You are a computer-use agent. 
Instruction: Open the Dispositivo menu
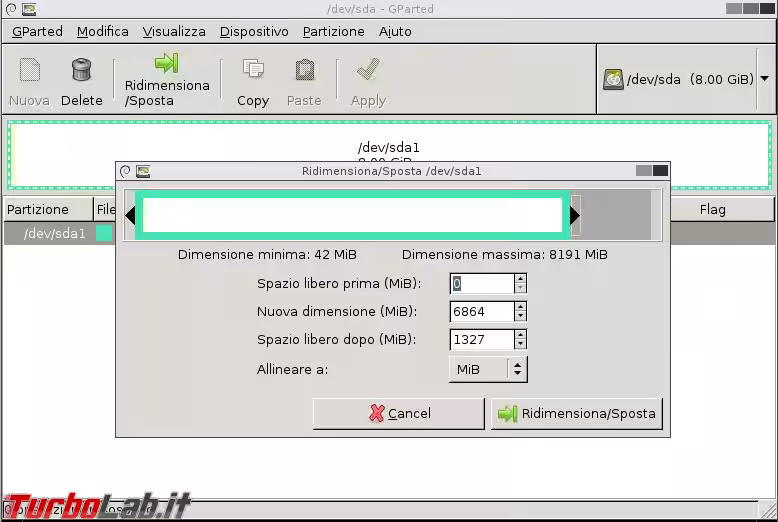tap(254, 31)
